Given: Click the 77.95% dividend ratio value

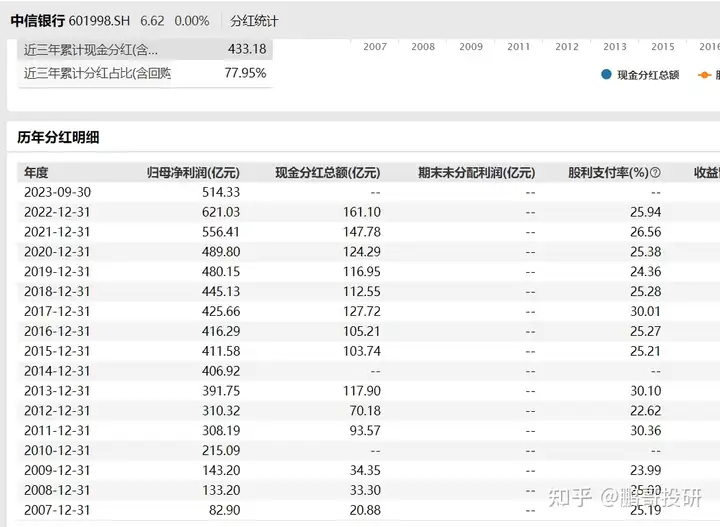Looking at the screenshot, I should 245,73.
